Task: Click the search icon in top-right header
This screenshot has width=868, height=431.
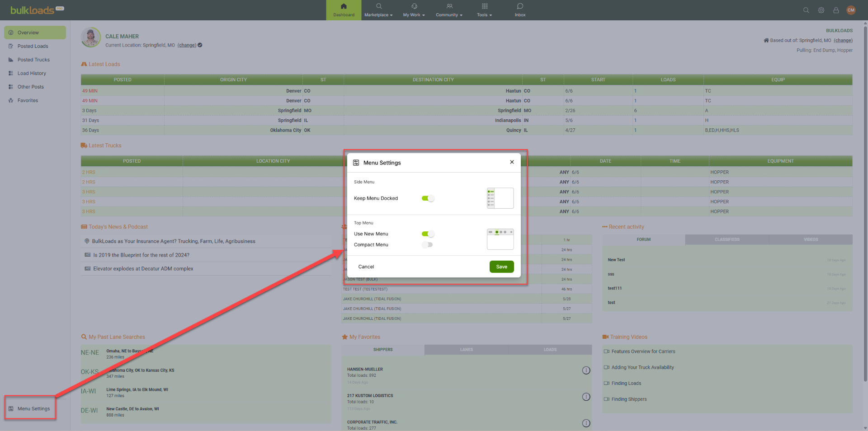Action: [806, 10]
